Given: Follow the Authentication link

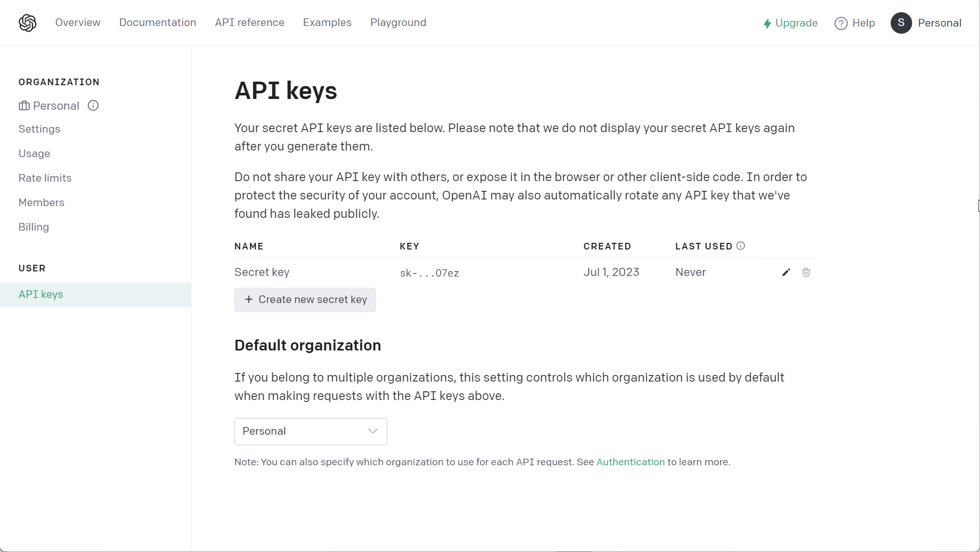Looking at the screenshot, I should [x=630, y=462].
